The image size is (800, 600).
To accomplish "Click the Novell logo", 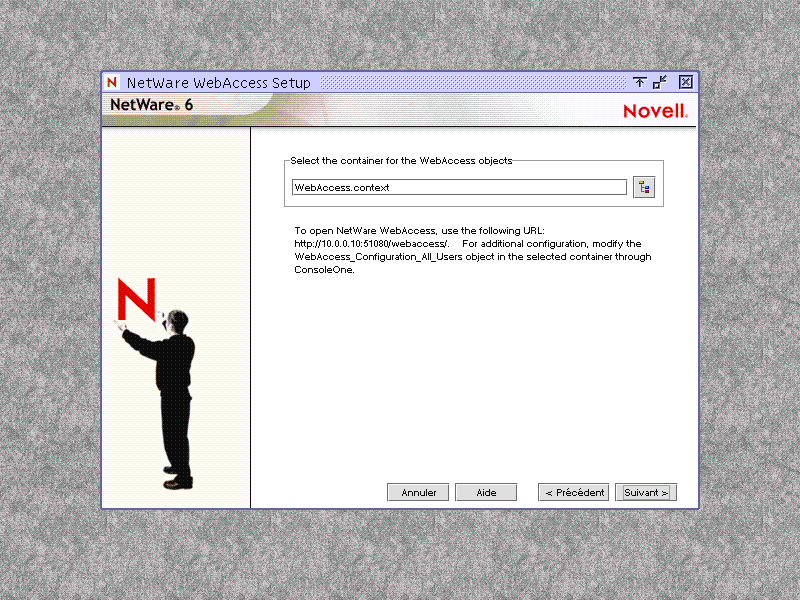I will (x=654, y=111).
